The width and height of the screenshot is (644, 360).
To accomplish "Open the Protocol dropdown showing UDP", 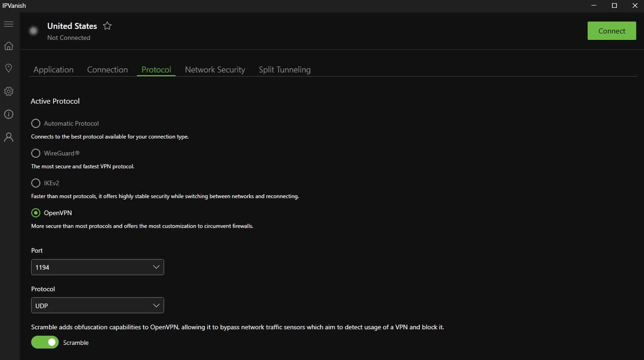I will click(x=98, y=305).
